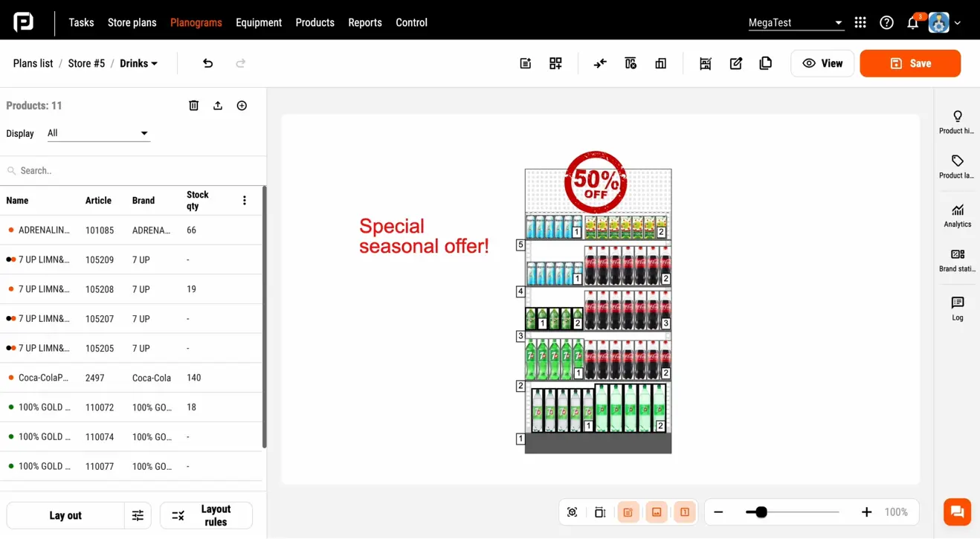Toggle the image display option in bottom bar
980x539 pixels.
(x=657, y=512)
